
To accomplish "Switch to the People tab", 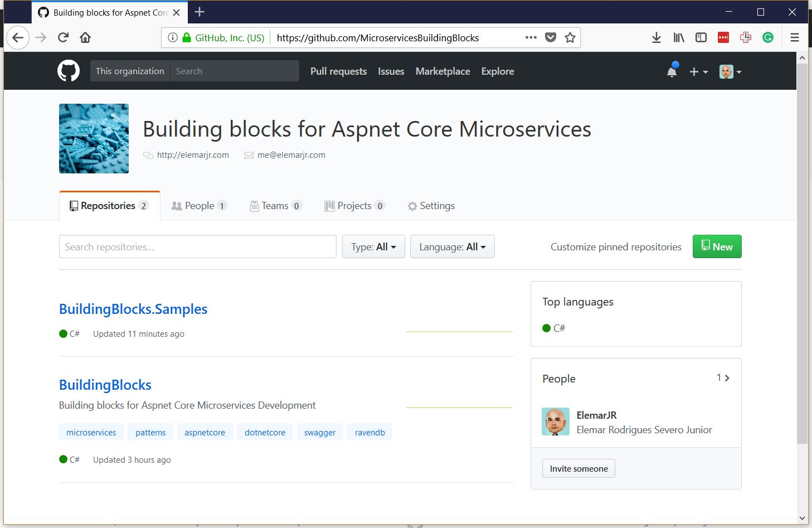I will point(199,206).
